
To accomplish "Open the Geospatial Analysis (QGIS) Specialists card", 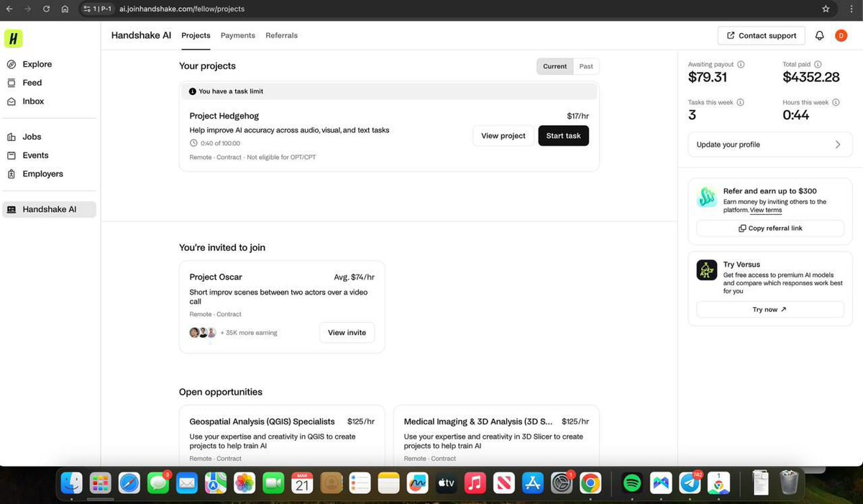I will pyautogui.click(x=282, y=436).
